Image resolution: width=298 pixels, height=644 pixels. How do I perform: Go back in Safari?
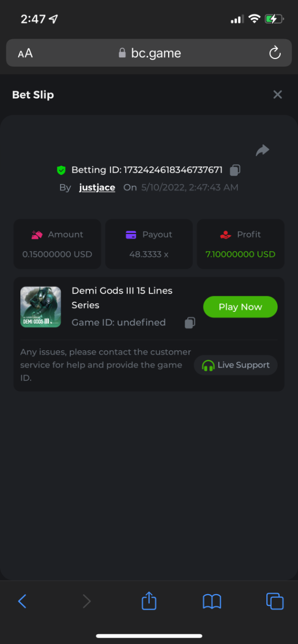[x=22, y=601]
